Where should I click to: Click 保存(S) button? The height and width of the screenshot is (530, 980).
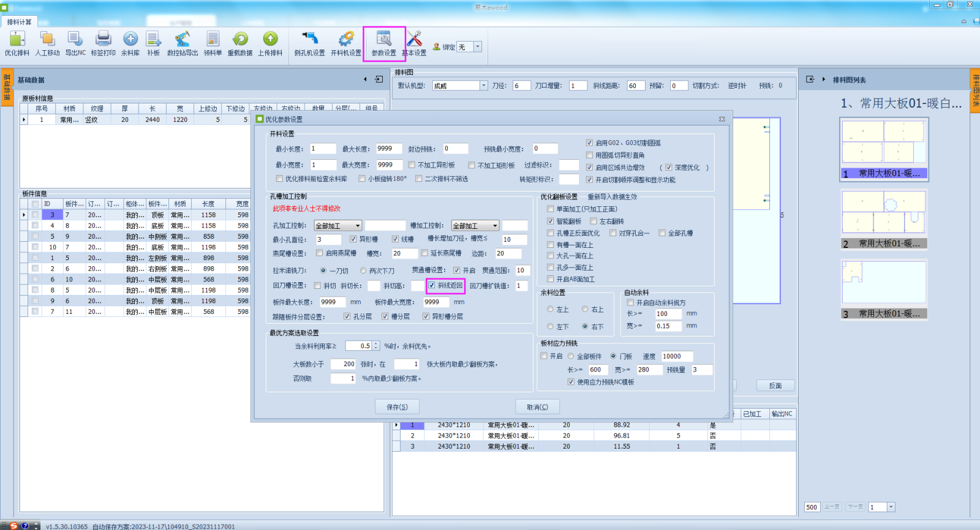point(398,407)
